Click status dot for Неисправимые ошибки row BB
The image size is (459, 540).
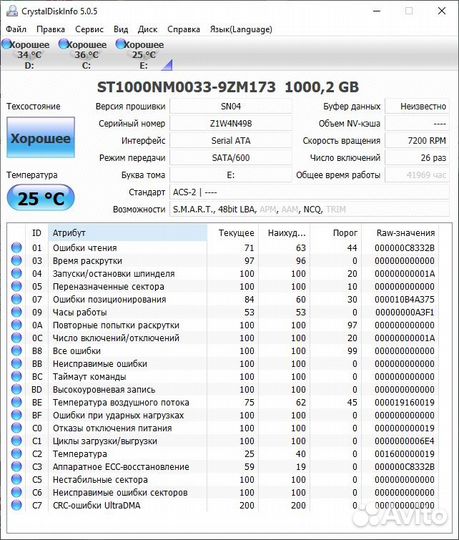point(16,364)
